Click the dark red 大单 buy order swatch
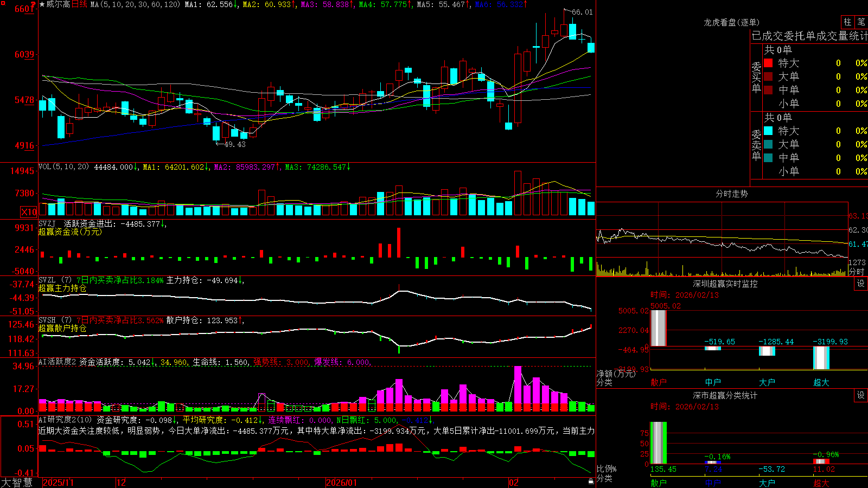Viewport: 868px width, 488px height. [768, 76]
